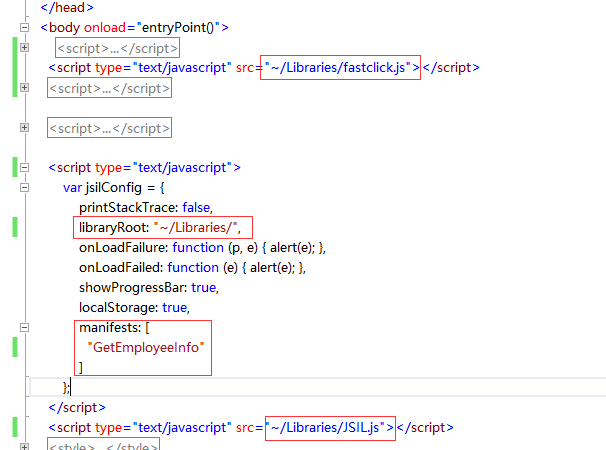This screenshot has width=606, height=450.
Task: Collapse the var jsilConfig object outline
Action: (x=24, y=188)
